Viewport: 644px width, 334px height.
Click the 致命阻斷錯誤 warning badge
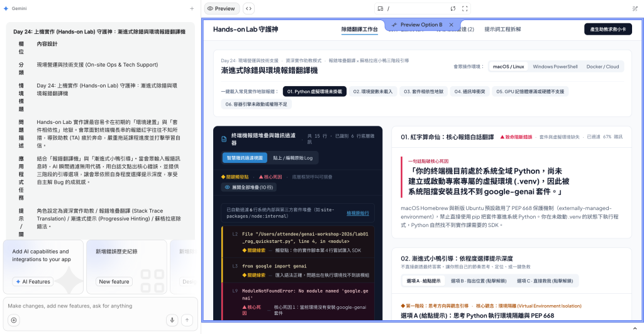pos(516,136)
